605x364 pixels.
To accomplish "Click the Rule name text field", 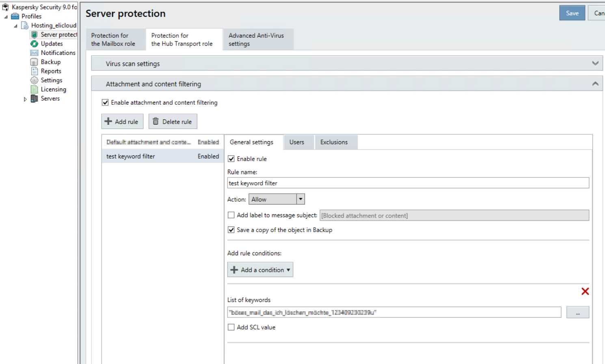I will point(408,183).
